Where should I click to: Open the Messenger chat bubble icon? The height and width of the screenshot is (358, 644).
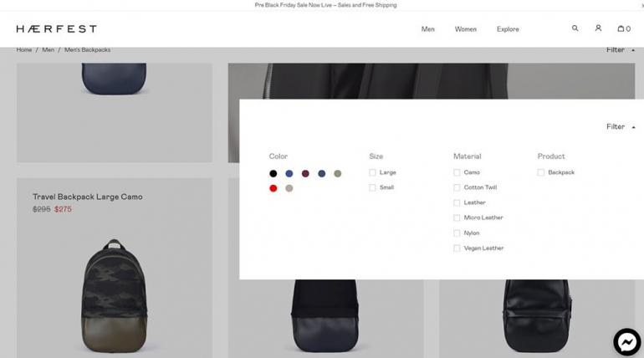627,341
